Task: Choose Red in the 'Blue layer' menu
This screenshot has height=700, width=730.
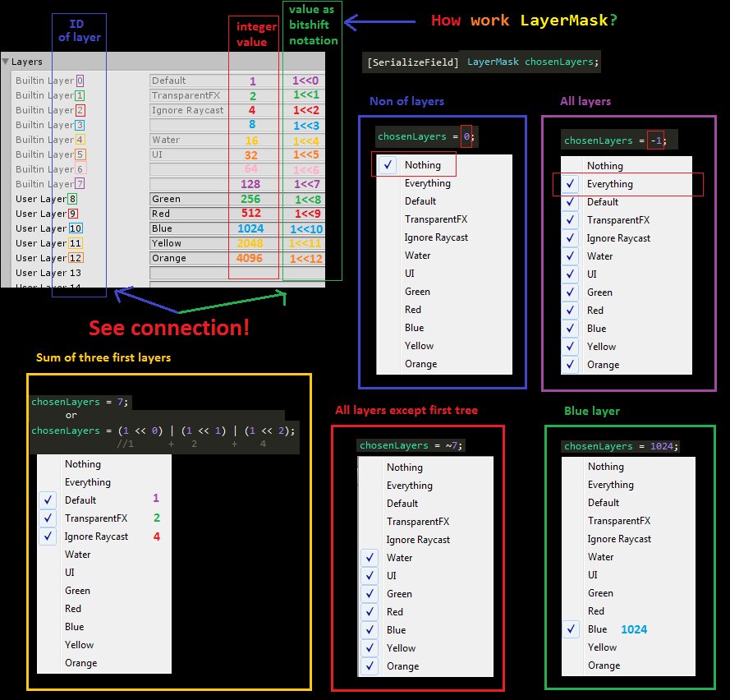Action: (x=628, y=611)
